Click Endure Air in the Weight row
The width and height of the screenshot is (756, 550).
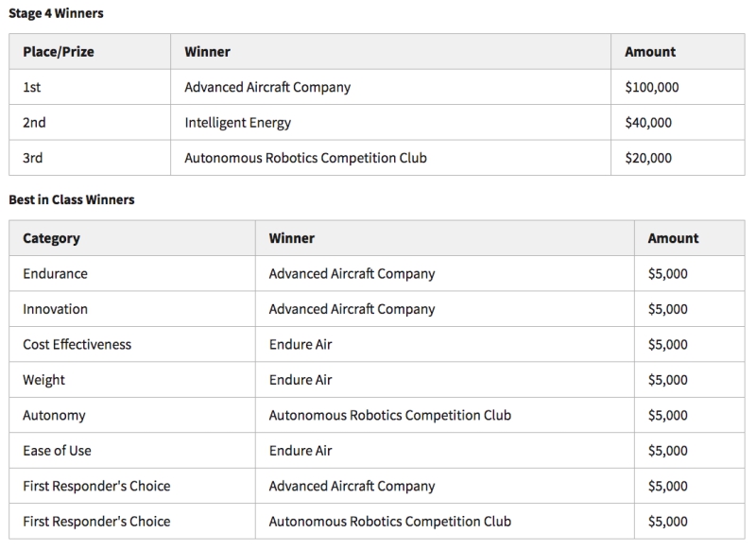[x=301, y=380]
